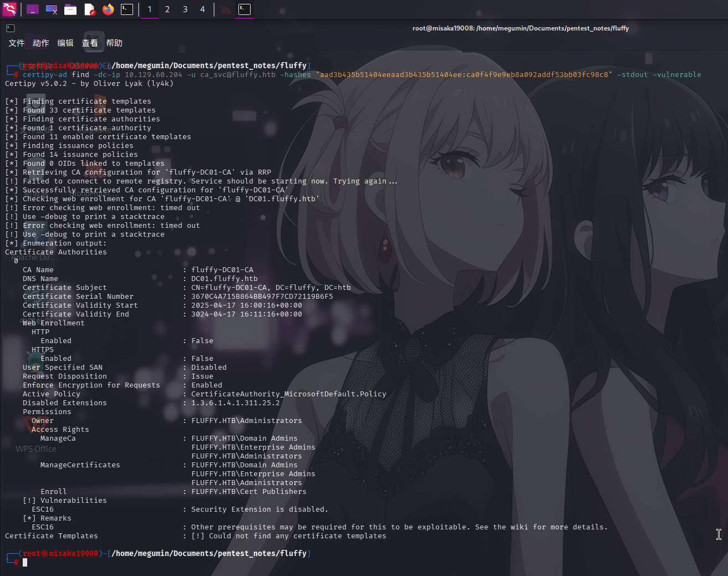Open the 帮助 menu

pos(114,43)
